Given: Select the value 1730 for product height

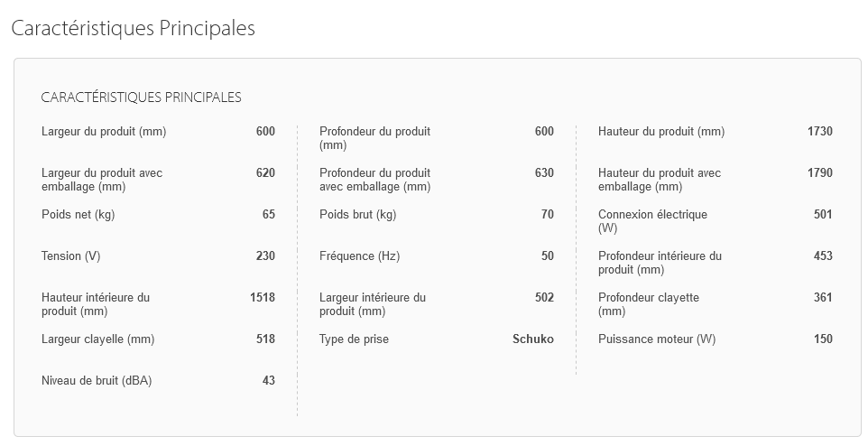Looking at the screenshot, I should [820, 131].
